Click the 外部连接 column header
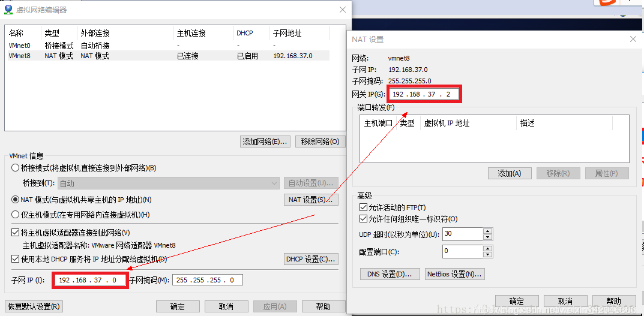Image resolution: width=644 pixels, height=316 pixels. click(125, 33)
